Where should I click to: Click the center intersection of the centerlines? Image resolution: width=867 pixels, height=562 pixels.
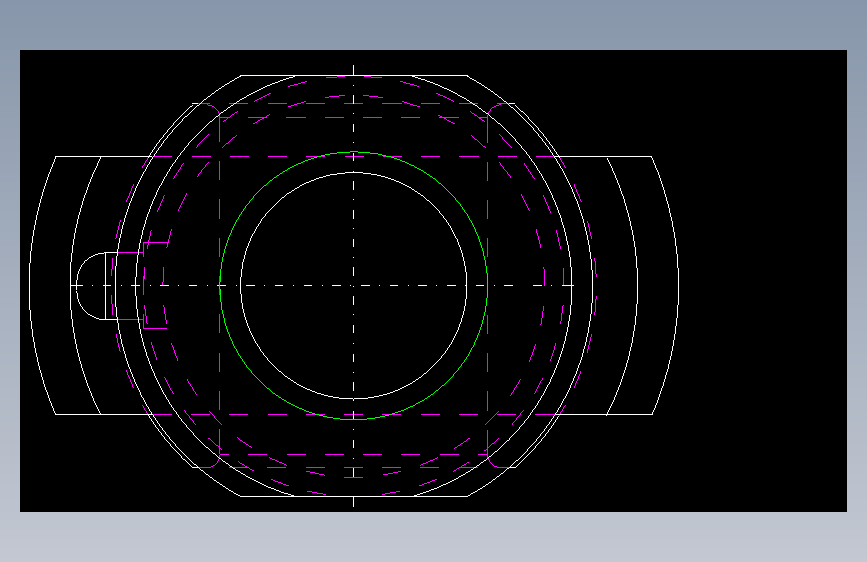(353, 285)
